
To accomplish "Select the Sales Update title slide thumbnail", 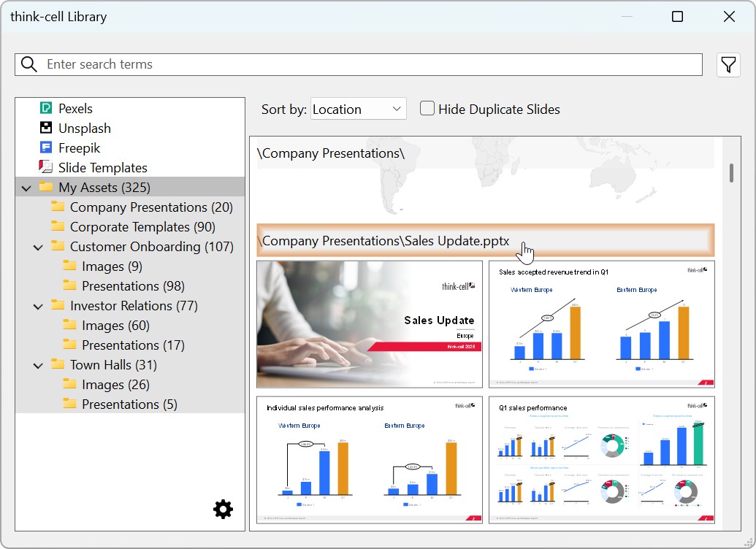I will [369, 324].
